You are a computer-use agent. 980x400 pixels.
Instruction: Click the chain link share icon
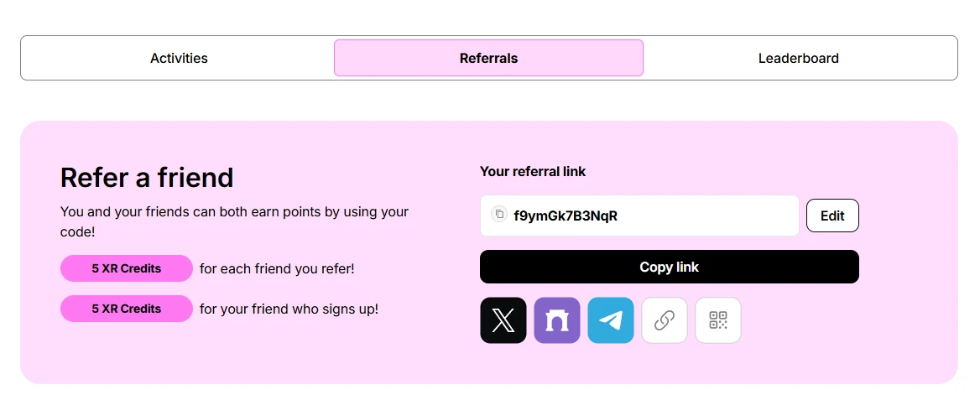(665, 320)
